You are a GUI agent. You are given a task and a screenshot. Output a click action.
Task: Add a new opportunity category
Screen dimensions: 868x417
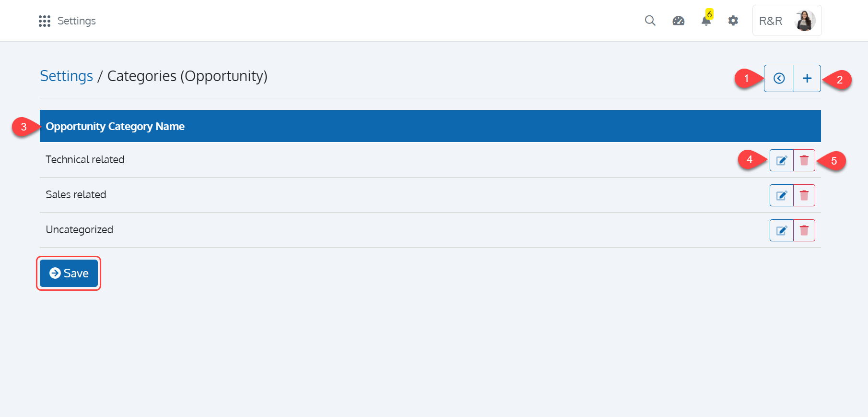coord(807,78)
